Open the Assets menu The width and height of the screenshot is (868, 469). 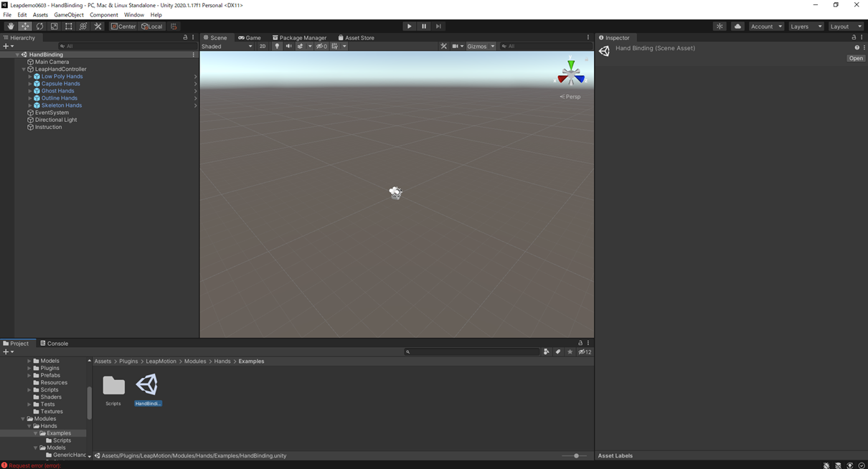pyautogui.click(x=40, y=15)
